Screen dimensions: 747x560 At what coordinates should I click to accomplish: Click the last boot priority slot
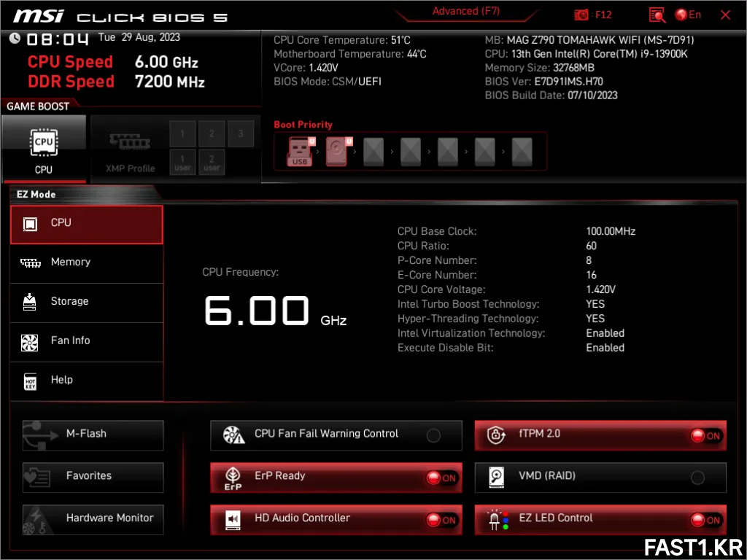click(x=522, y=152)
